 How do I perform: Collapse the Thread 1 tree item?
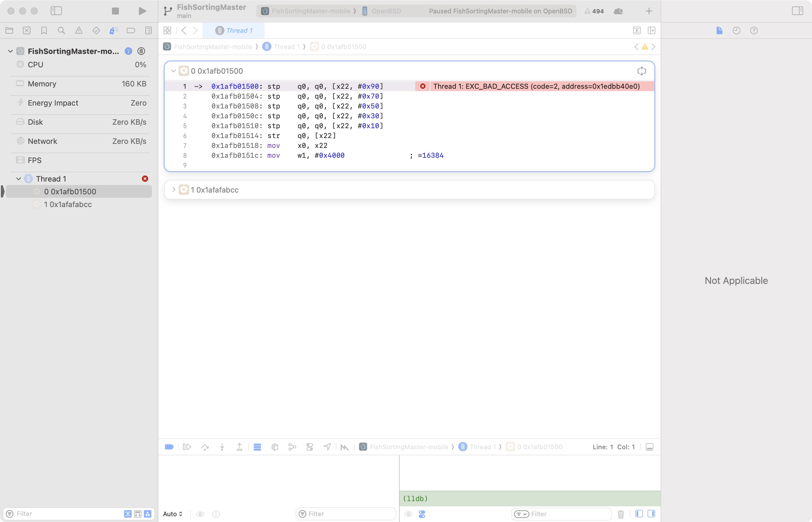[x=19, y=179]
